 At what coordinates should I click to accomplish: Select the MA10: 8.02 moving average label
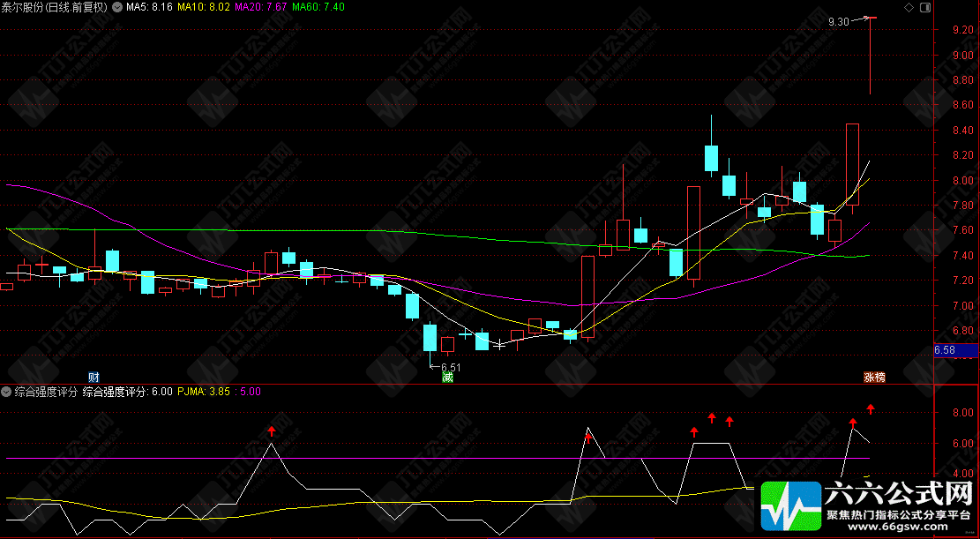204,8
